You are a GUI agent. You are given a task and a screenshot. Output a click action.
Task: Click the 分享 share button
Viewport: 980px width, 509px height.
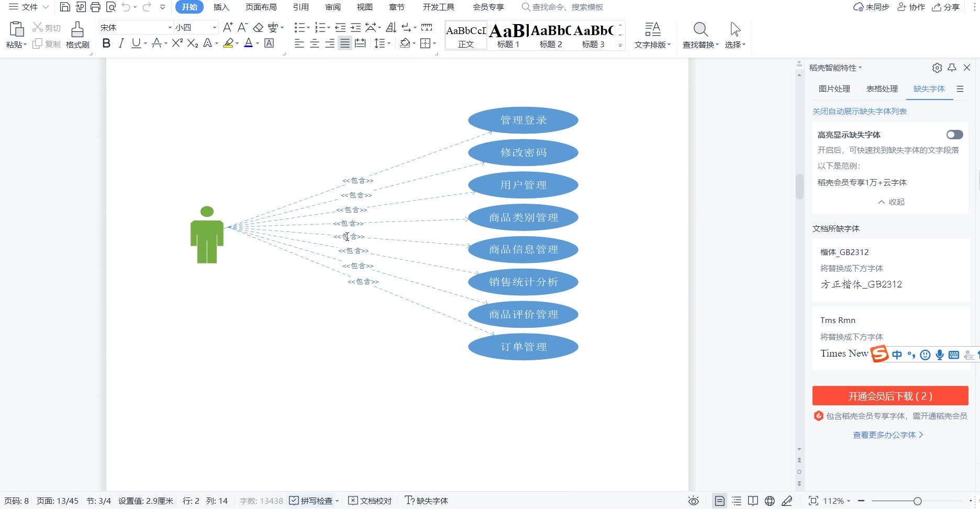coord(946,7)
